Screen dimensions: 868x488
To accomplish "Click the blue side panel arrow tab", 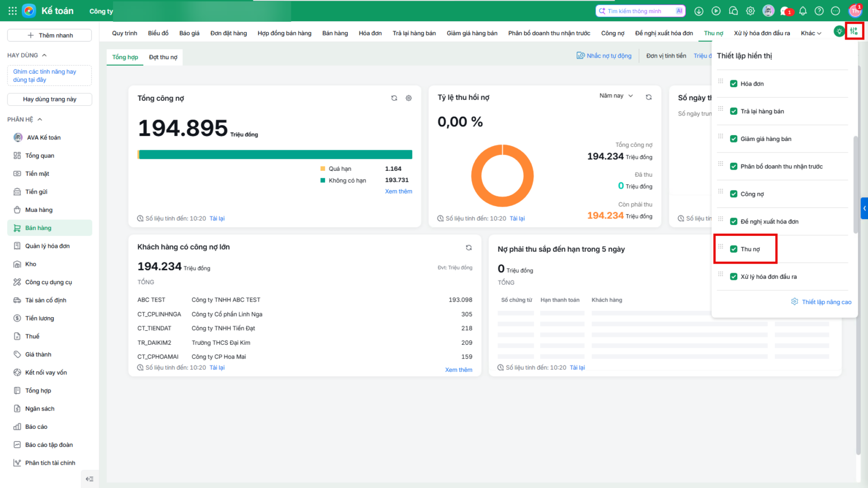I will tap(864, 208).
